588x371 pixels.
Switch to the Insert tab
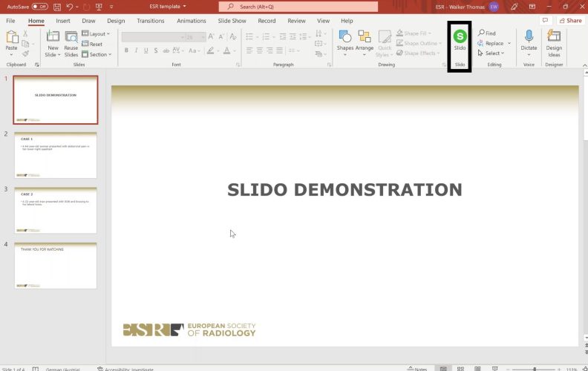[63, 21]
